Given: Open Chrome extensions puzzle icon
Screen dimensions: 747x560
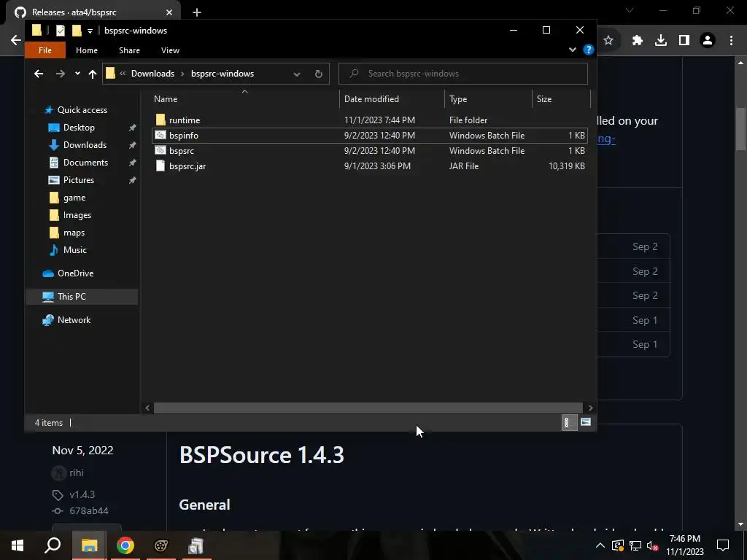Looking at the screenshot, I should [x=637, y=41].
